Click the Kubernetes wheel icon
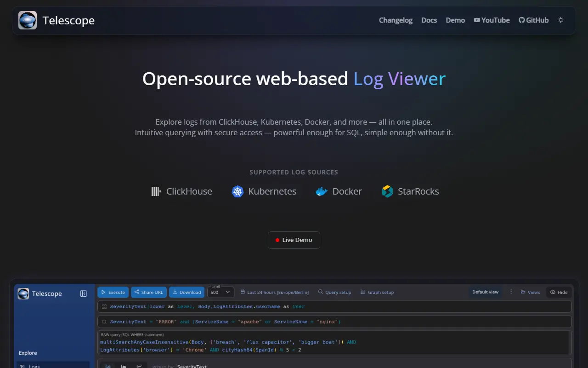This screenshot has width=588, height=368. (x=237, y=191)
